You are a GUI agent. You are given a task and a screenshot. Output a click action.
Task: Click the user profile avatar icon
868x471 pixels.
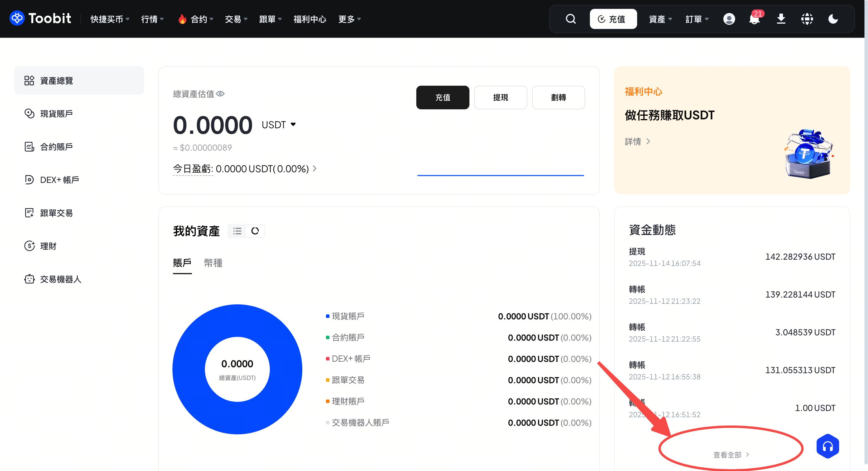coord(729,19)
